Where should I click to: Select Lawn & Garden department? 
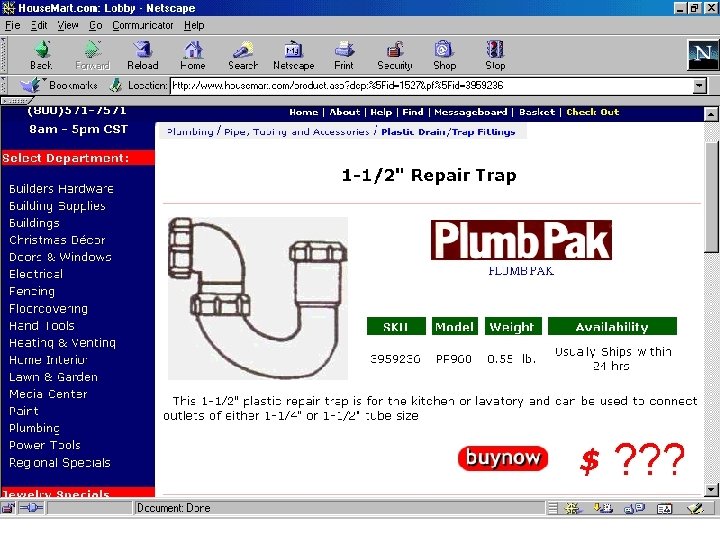53,377
